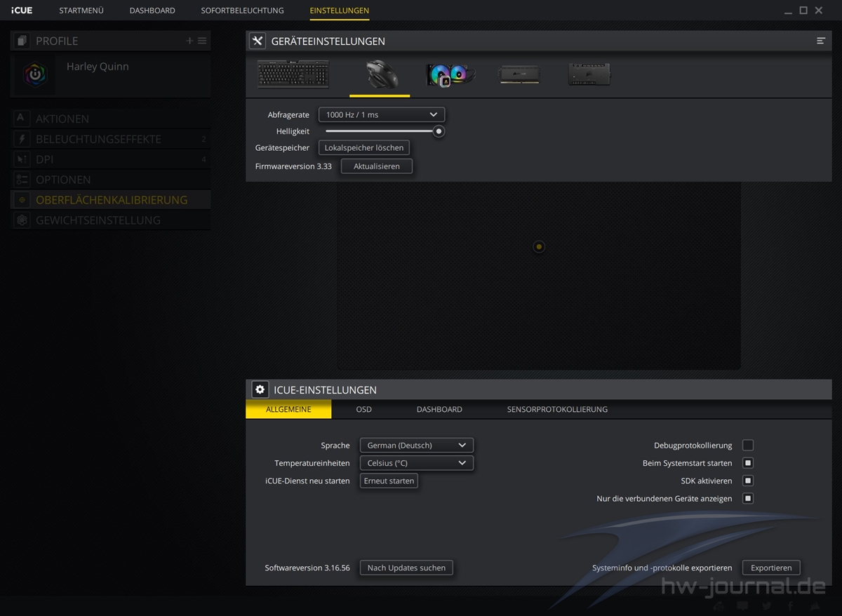Open the Sensorprotokollierung tab

(x=557, y=409)
